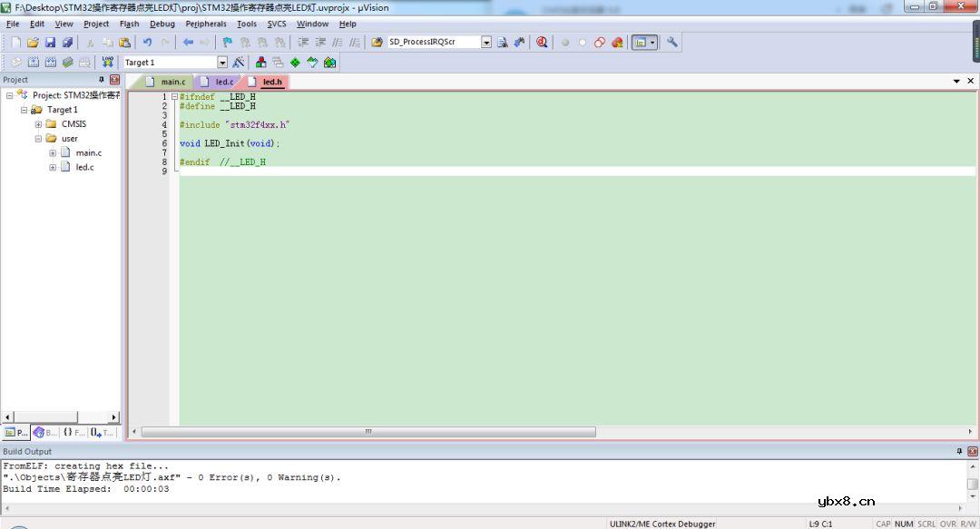
Task: Toggle the Project panel pin
Action: (x=102, y=80)
